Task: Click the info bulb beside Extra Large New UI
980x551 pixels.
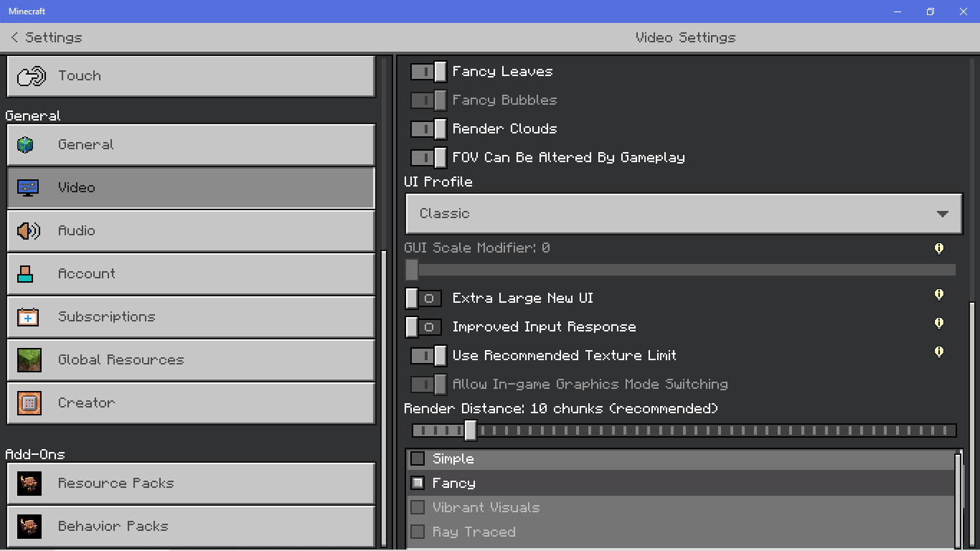Action: 938,295
